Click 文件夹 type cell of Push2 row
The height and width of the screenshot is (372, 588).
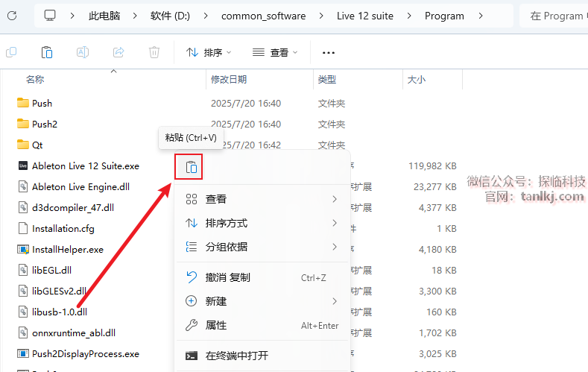click(332, 124)
